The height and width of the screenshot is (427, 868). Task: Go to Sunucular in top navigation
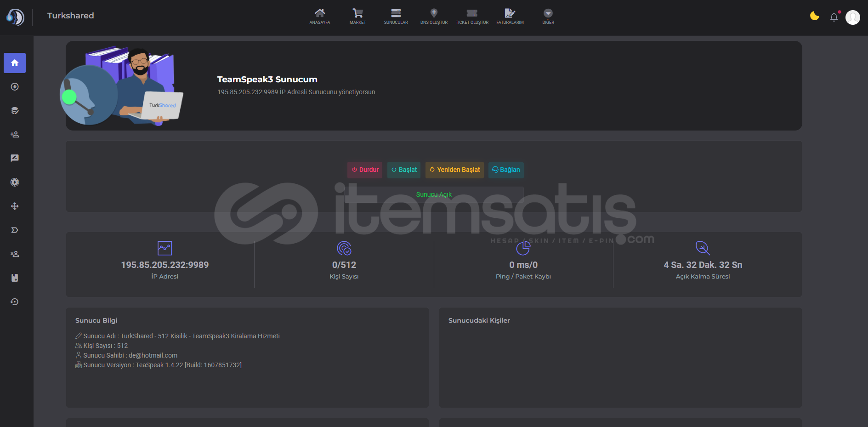click(x=396, y=16)
